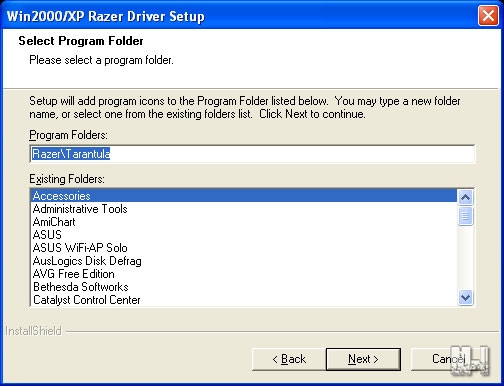Click the Next button to continue
This screenshot has width=504, height=386.
tap(363, 359)
